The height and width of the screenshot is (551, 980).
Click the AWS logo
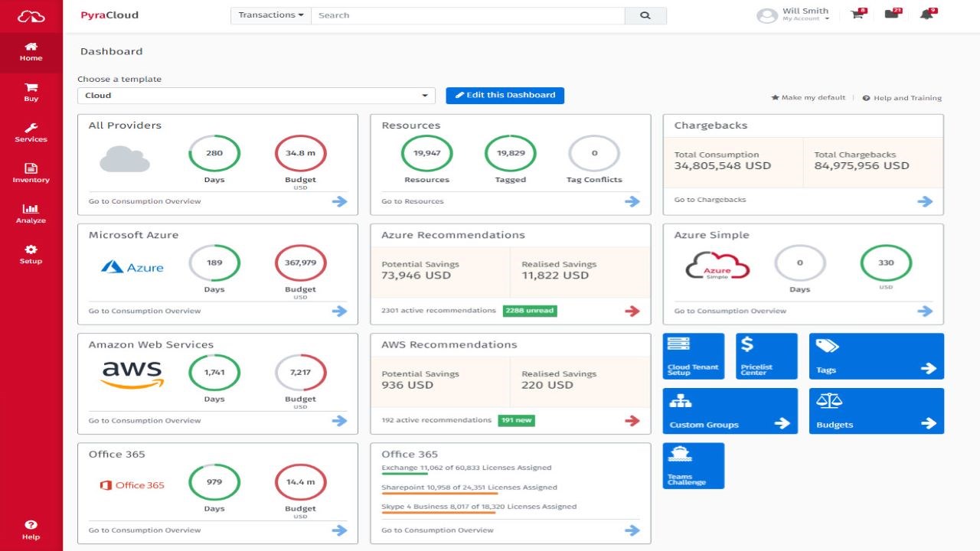(x=132, y=374)
